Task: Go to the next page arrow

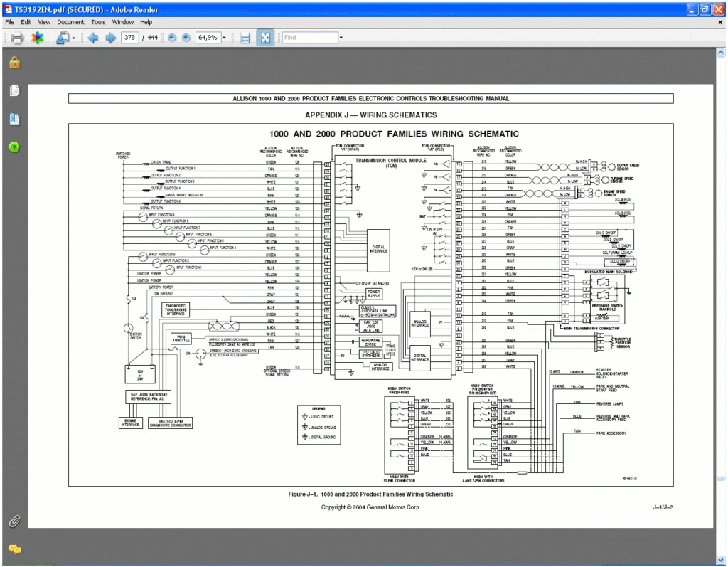Action: coord(110,38)
